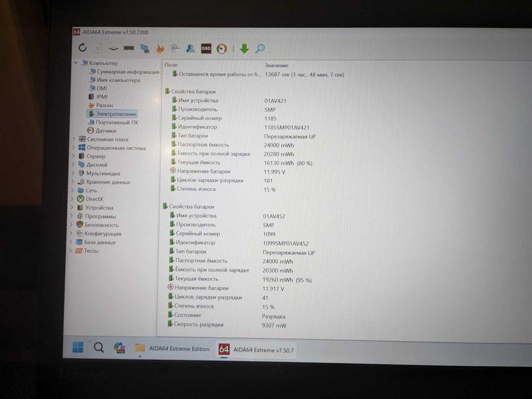Click the Значение column header
532x399 pixels.
coord(277,66)
